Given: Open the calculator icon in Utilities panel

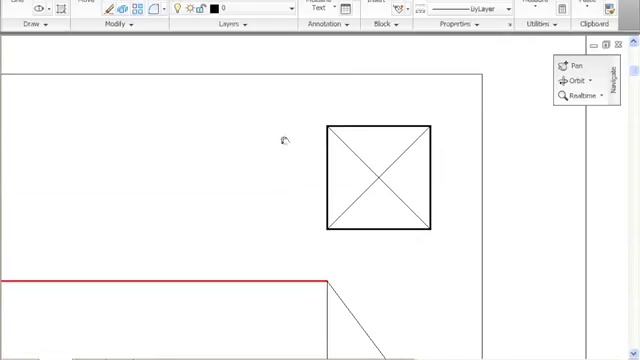Looking at the screenshot, I should [x=562, y=9].
